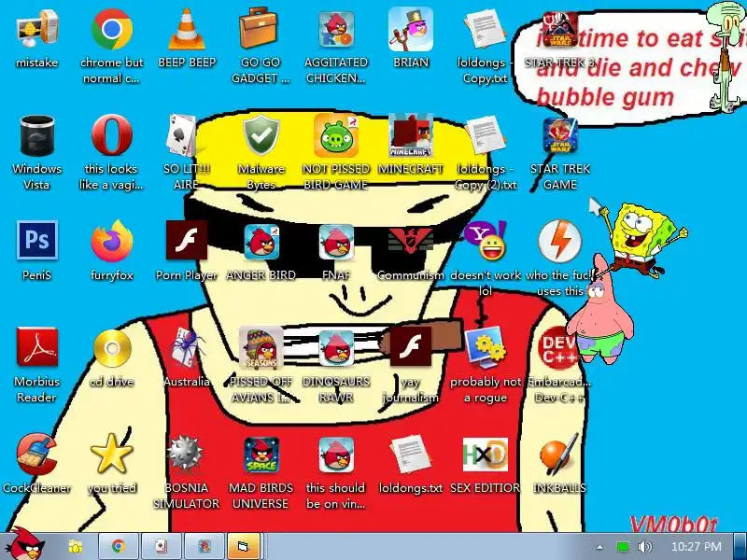Open the 'probably not a rogue' gears icon
This screenshot has width=747, height=560.
tap(485, 347)
